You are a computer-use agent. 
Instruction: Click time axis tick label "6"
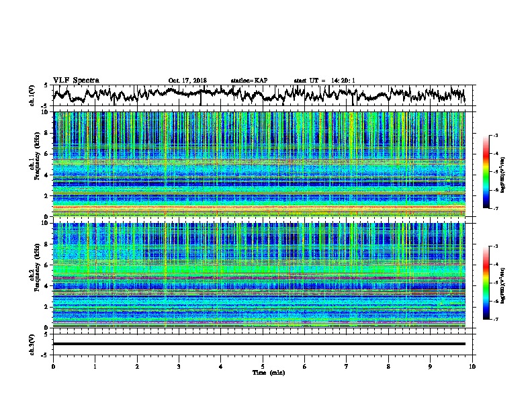coord(305,367)
